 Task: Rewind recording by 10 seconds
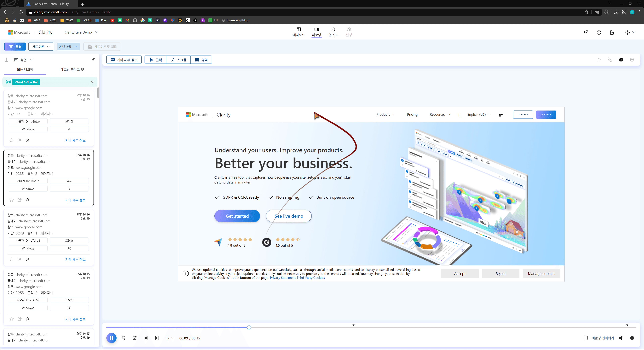pos(123,338)
